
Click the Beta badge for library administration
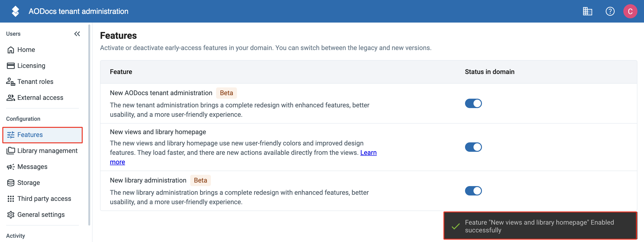pos(201,180)
